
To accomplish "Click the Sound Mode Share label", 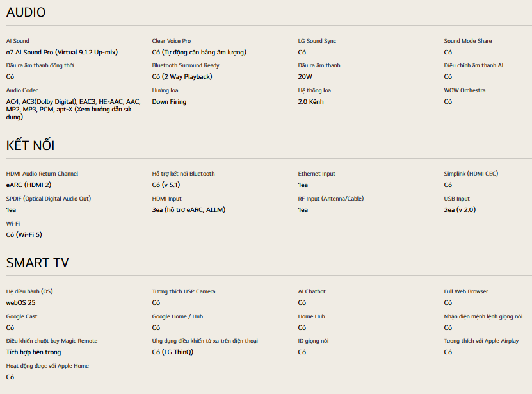I will 468,41.
